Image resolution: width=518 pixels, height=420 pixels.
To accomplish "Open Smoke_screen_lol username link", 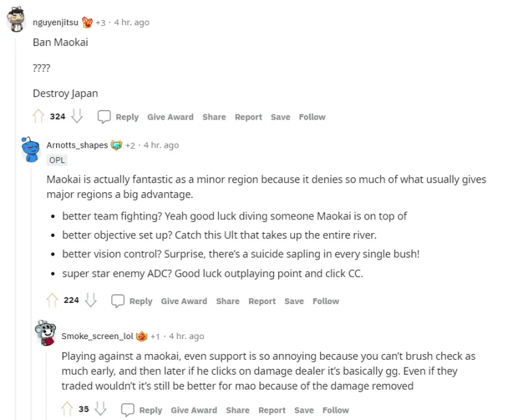I will point(97,336).
